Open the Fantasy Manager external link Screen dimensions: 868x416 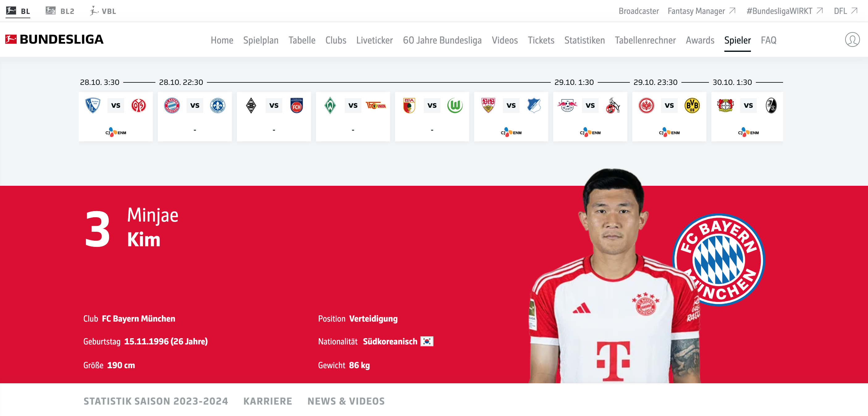click(701, 11)
